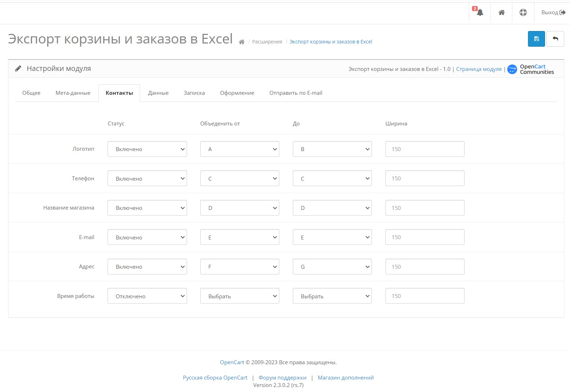Switch to the Мета-данные tab
The height and width of the screenshot is (392, 570).
coord(73,93)
